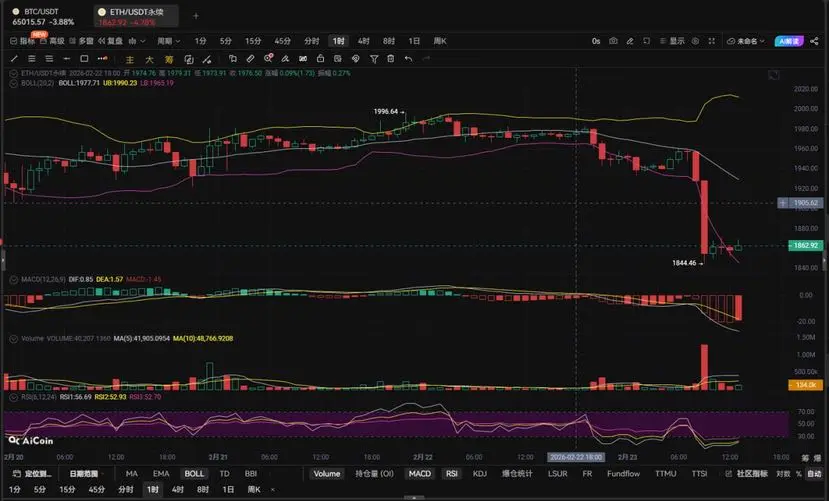Open the 筹 chip distribution shortcut in drawing toolbar
This screenshot has width=829, height=501.
[169, 59]
